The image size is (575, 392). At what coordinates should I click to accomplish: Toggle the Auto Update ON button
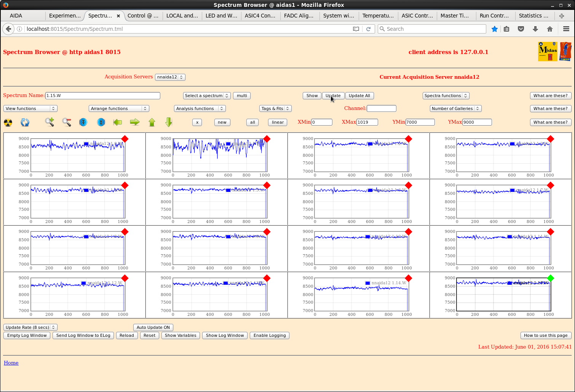pos(153,327)
